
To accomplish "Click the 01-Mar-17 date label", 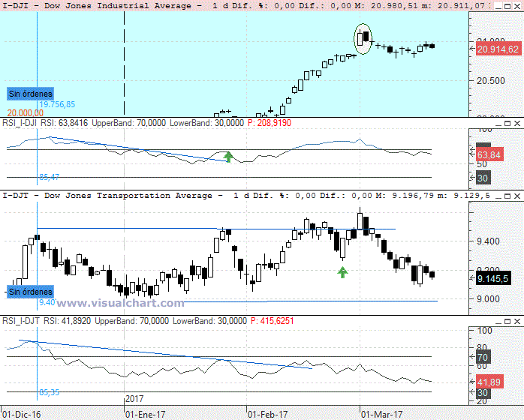I will coord(382,415).
